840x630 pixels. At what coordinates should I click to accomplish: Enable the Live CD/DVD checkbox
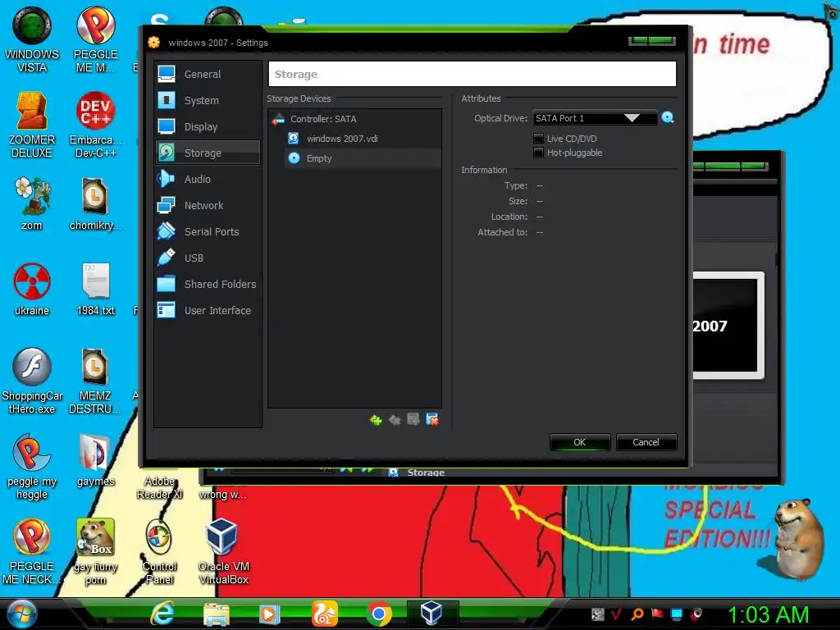(x=538, y=138)
